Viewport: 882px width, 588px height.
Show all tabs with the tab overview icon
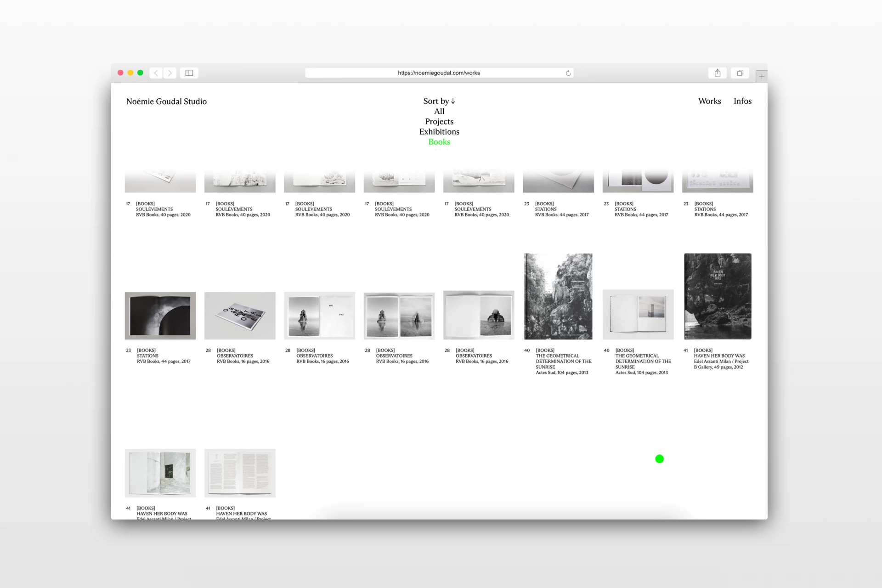tap(740, 73)
